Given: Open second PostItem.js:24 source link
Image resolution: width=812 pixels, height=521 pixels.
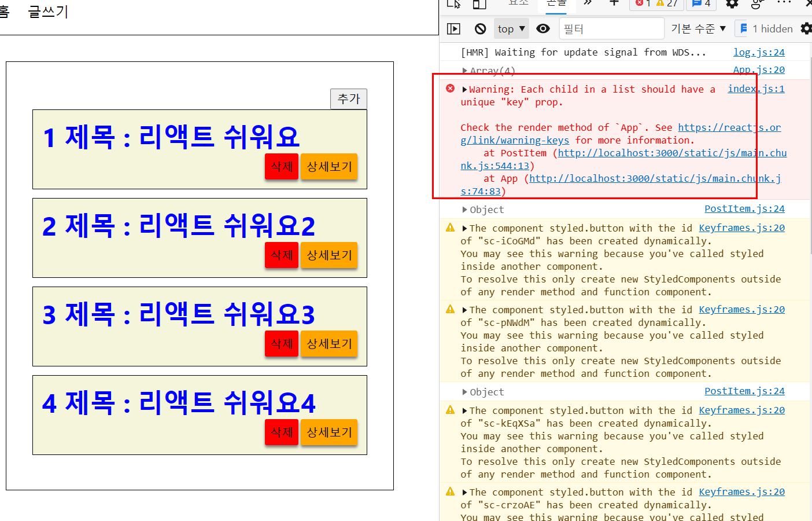Looking at the screenshot, I should pos(744,391).
